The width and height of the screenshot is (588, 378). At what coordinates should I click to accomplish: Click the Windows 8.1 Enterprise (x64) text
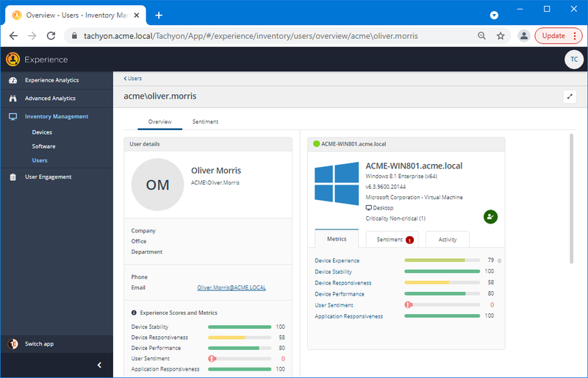click(401, 176)
